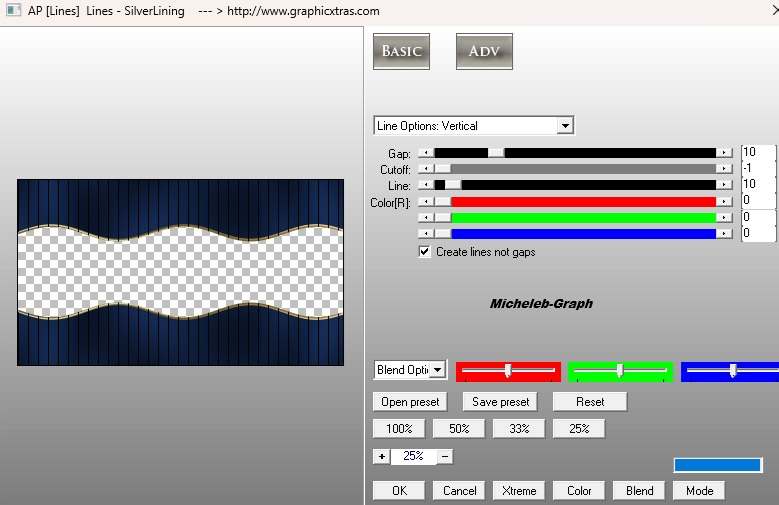Screen dimensions: 779x505
Task: Click the Reset button
Action: click(x=590, y=402)
